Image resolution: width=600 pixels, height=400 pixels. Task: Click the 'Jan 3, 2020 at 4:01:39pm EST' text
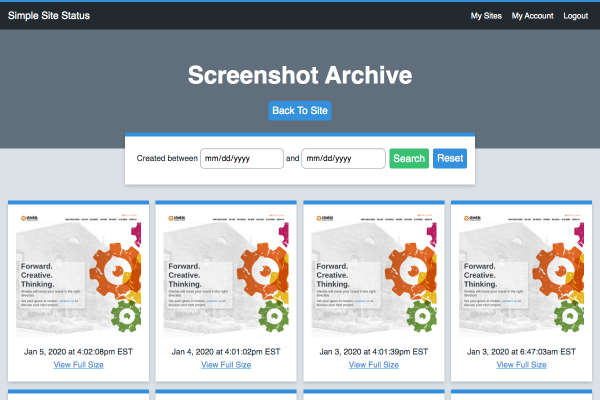[x=374, y=352]
